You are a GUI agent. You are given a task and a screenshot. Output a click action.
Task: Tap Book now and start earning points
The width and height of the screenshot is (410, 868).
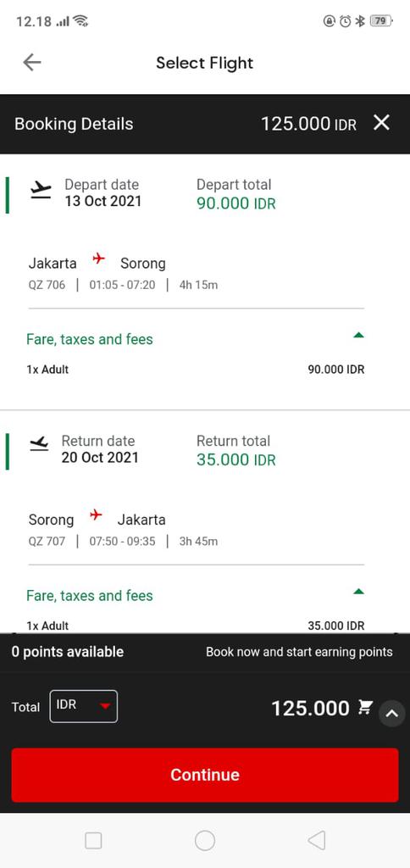(x=299, y=652)
